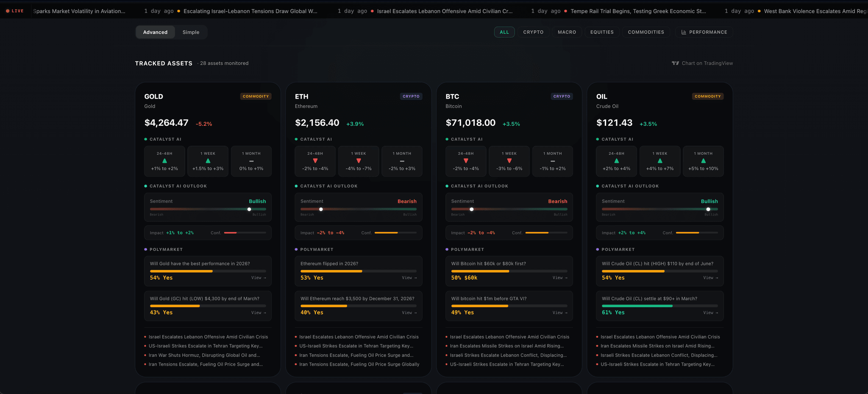Click the LIVE indicator dot

click(x=8, y=11)
